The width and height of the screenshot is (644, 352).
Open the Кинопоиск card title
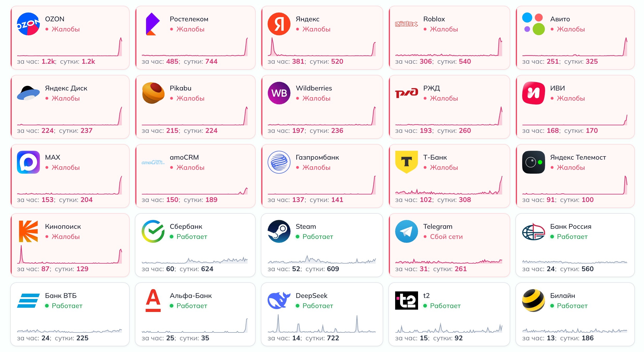63,226
